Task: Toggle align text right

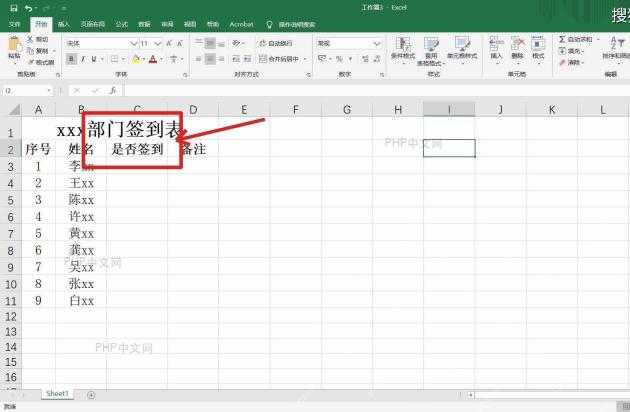Action: click(221, 59)
